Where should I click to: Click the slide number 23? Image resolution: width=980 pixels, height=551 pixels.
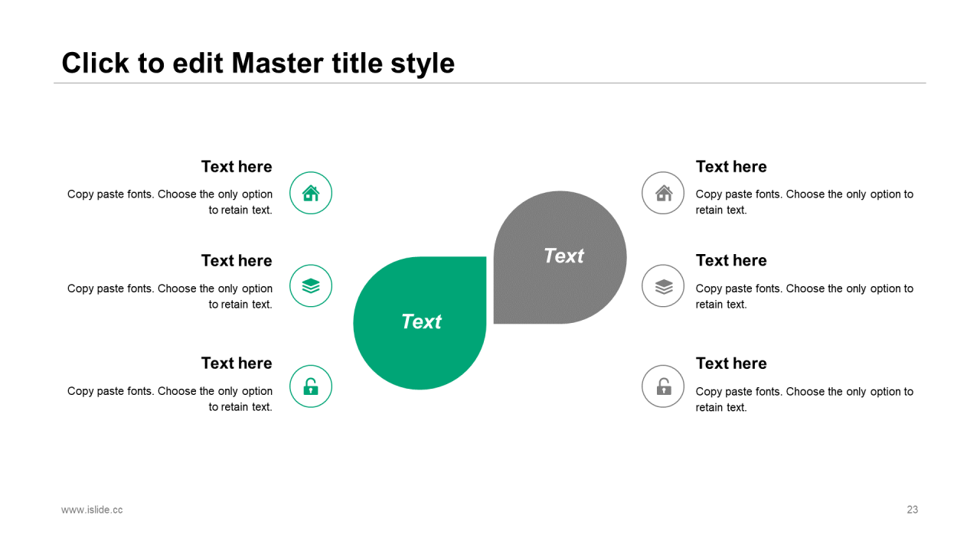(912, 510)
